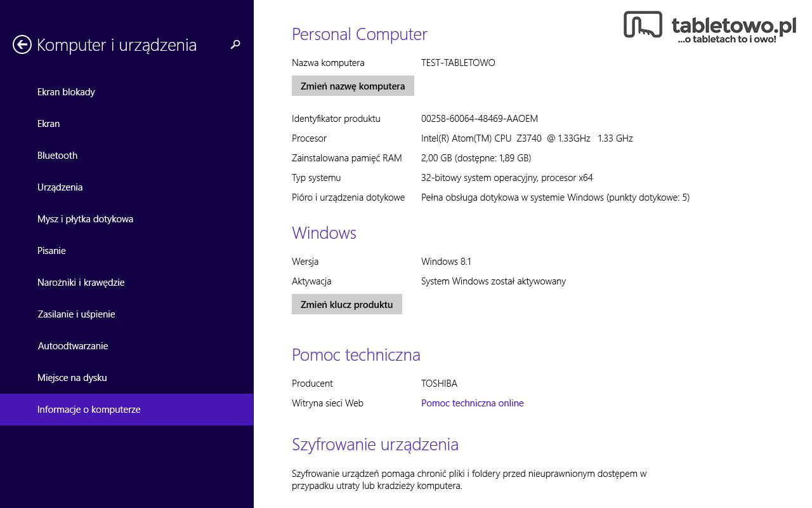This screenshot has width=812, height=508.
Task: Click Komputer i urządzenia title
Action: [x=117, y=45]
